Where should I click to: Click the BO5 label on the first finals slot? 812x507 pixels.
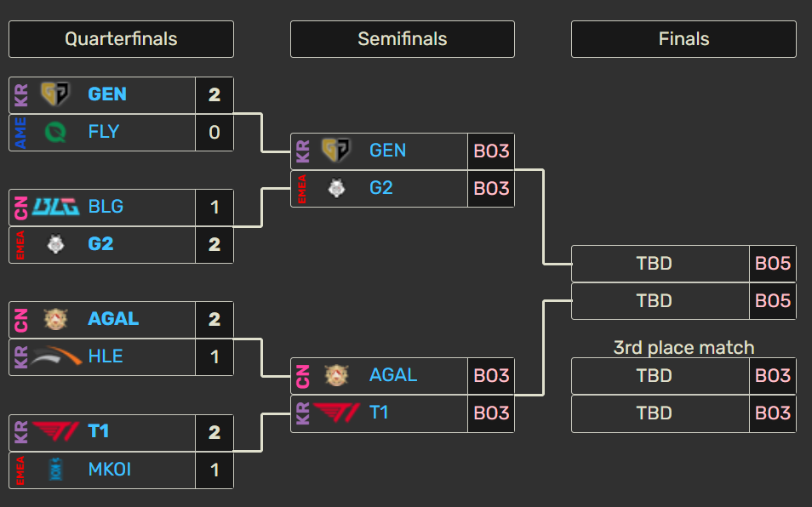pos(772,264)
